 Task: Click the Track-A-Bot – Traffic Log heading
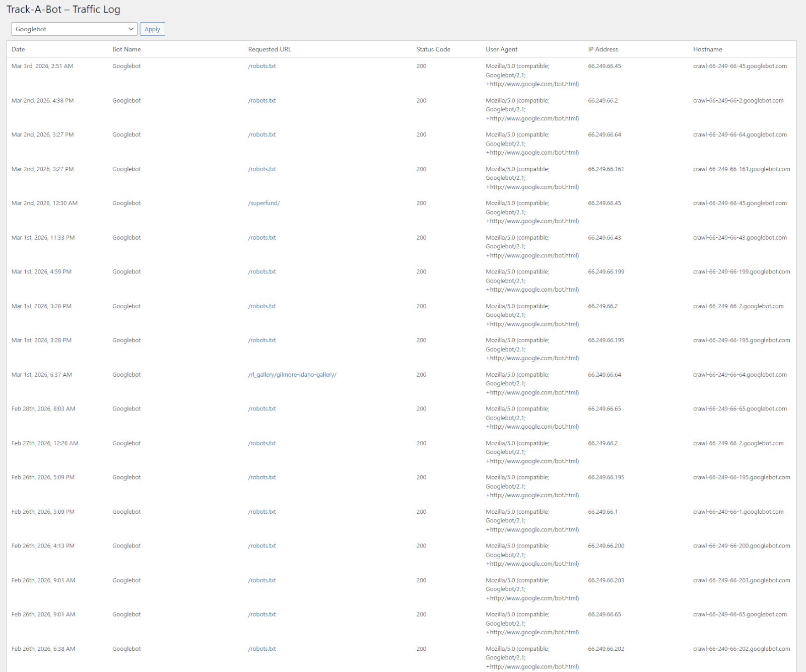(x=64, y=9)
